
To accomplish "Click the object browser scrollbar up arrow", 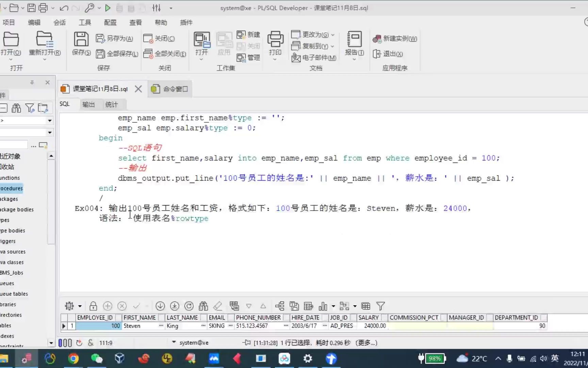I will click(51, 156).
